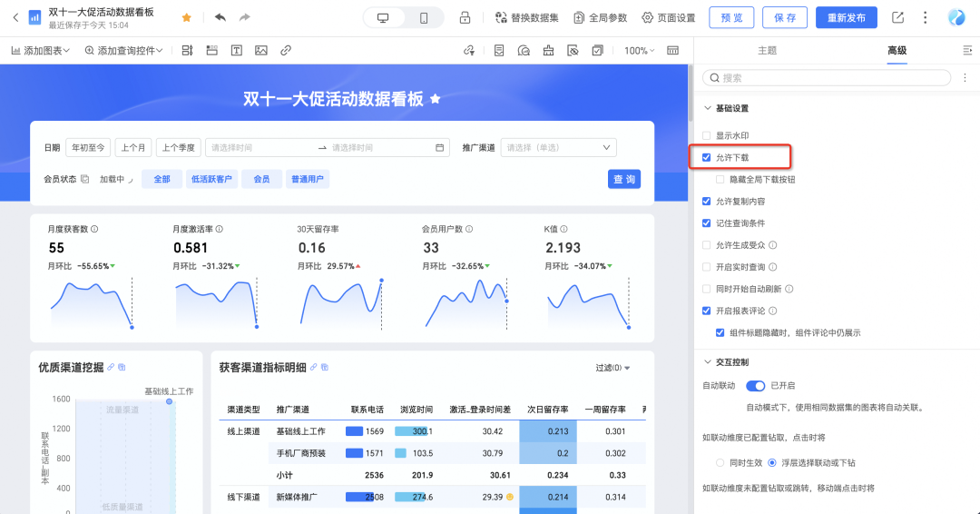Screen dimensions: 980x514
Task: Click the lock icon in top bar
Action: pyautogui.click(x=465, y=17)
